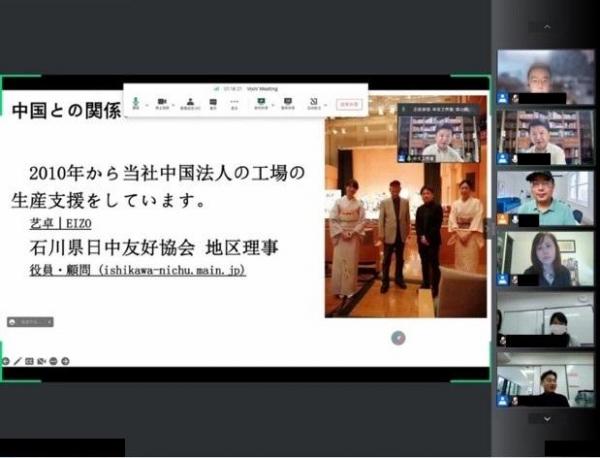This screenshot has height=458, width=600.
Task: Select the video tile of the man with glasses
Action: click(x=545, y=77)
